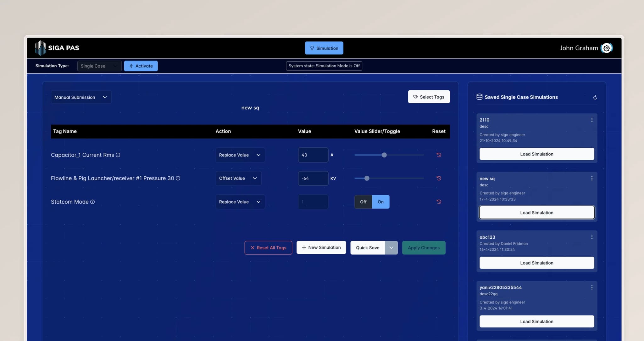
Task: Click the Reset All Tags button
Action: (268, 248)
